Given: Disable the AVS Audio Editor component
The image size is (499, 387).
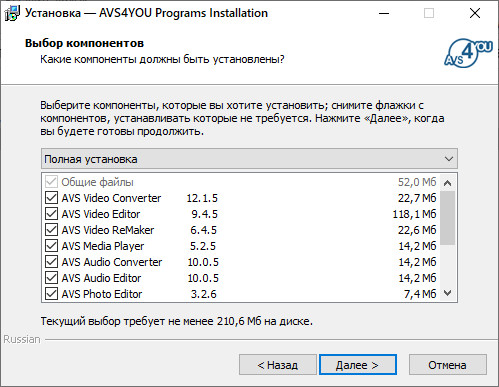Looking at the screenshot, I should [x=51, y=278].
